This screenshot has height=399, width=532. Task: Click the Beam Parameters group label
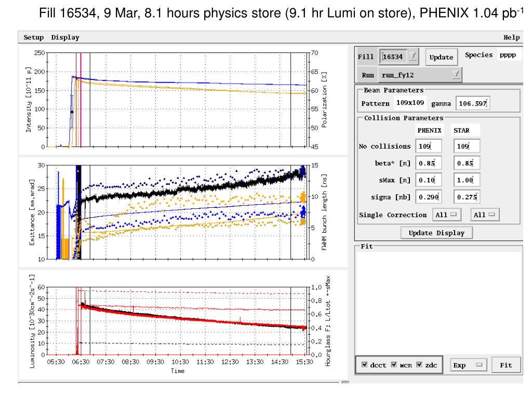point(394,90)
